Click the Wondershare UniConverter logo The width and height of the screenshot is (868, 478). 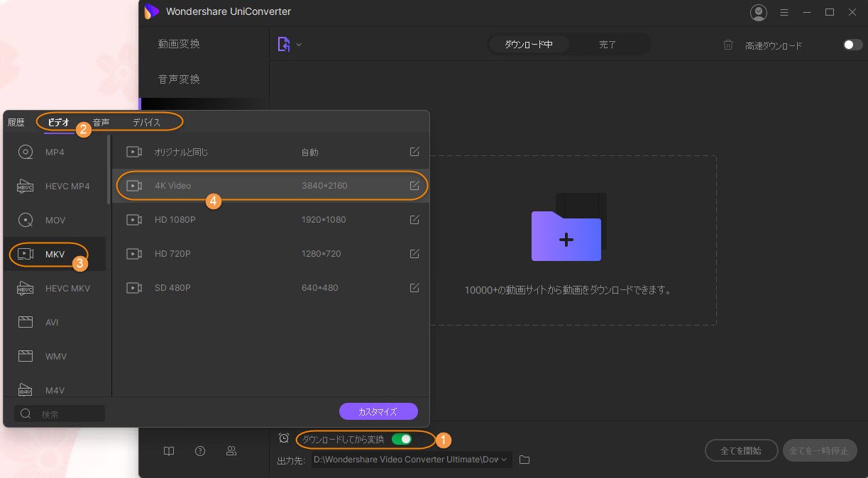(x=151, y=12)
